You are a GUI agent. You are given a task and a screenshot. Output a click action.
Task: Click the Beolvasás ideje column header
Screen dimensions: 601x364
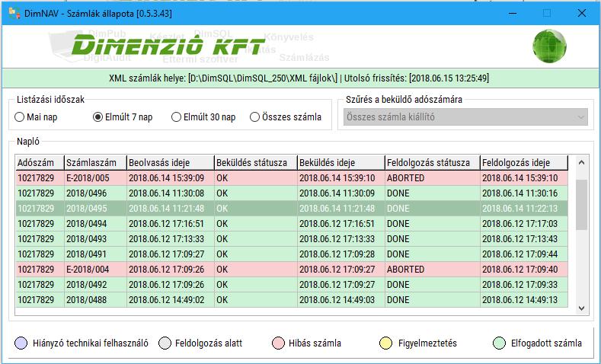coord(170,162)
